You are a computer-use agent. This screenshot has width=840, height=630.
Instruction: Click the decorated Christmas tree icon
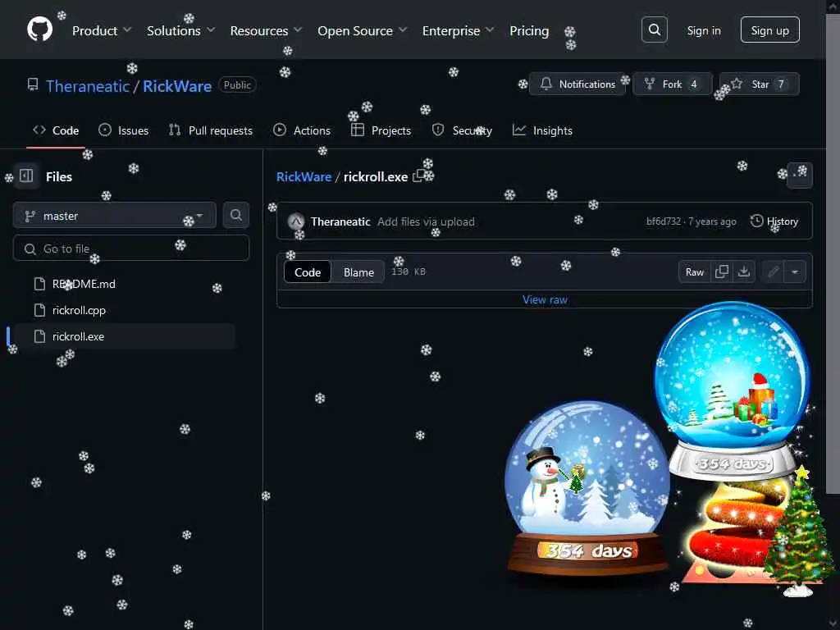pyautogui.click(x=799, y=532)
